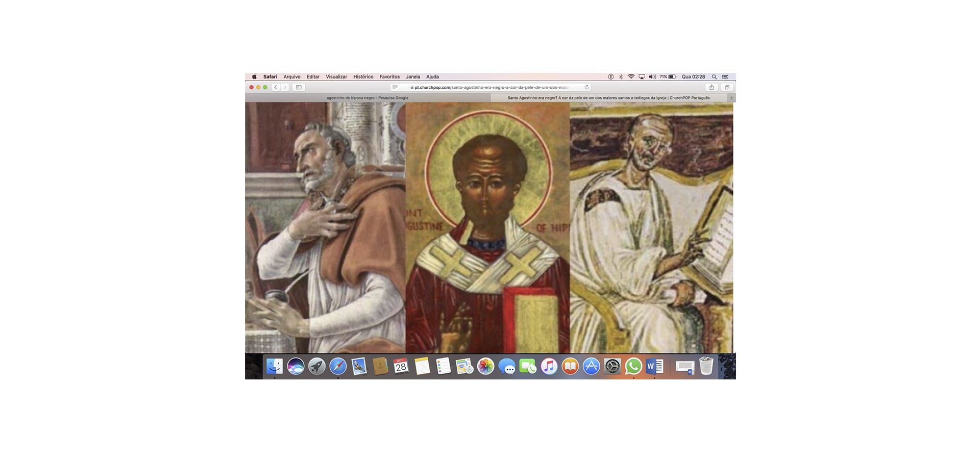Click the clock showing Qua 02:28
This screenshot has width=980, height=459.
693,76
